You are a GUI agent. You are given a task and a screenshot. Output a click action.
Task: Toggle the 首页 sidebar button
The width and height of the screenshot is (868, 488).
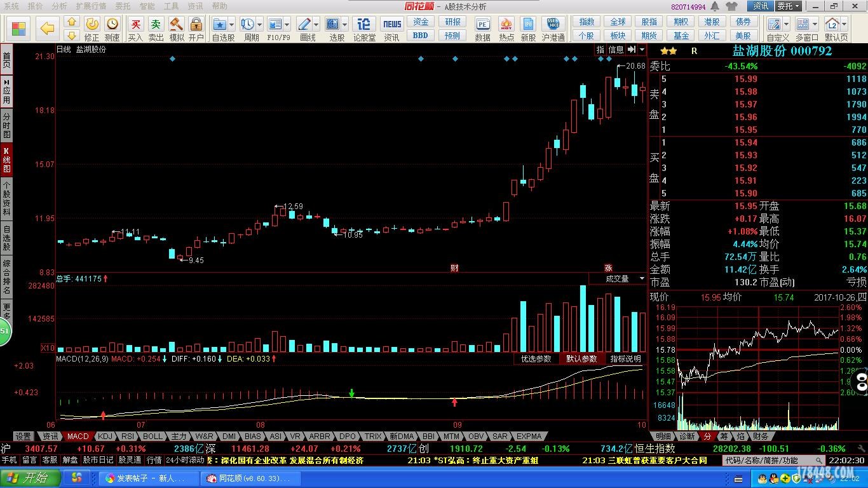pos(6,59)
